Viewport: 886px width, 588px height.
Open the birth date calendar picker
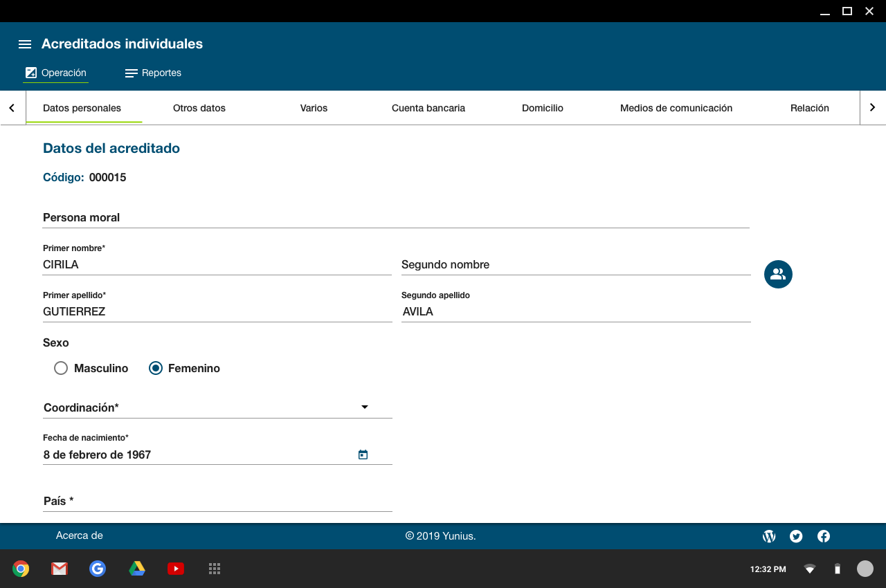click(x=363, y=454)
